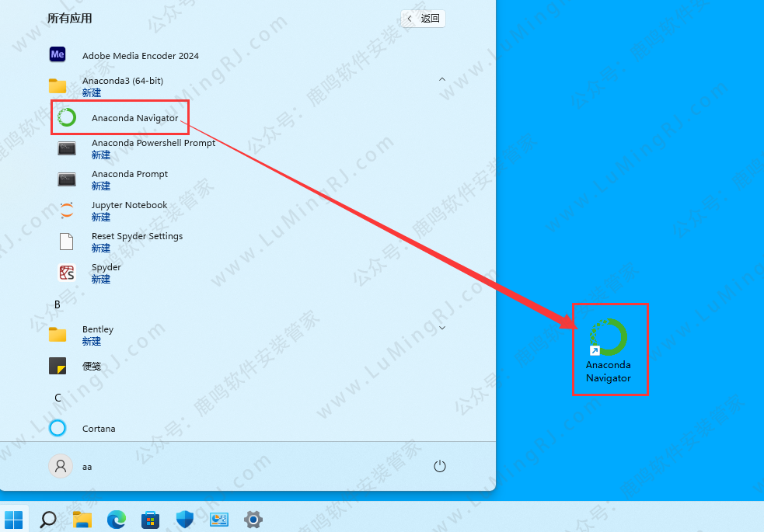Image resolution: width=764 pixels, height=532 pixels.
Task: Open Anaconda Powershell Prompt
Action: coord(152,148)
